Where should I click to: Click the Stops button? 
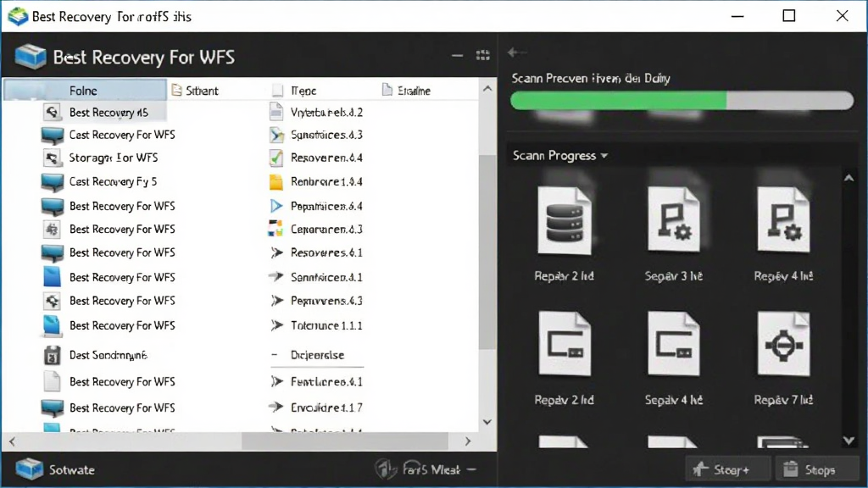817,469
